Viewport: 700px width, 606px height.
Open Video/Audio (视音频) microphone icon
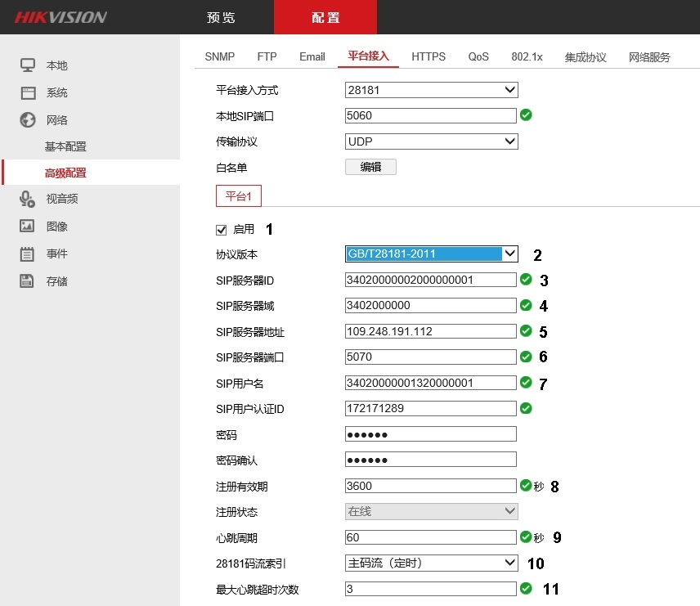click(28, 199)
